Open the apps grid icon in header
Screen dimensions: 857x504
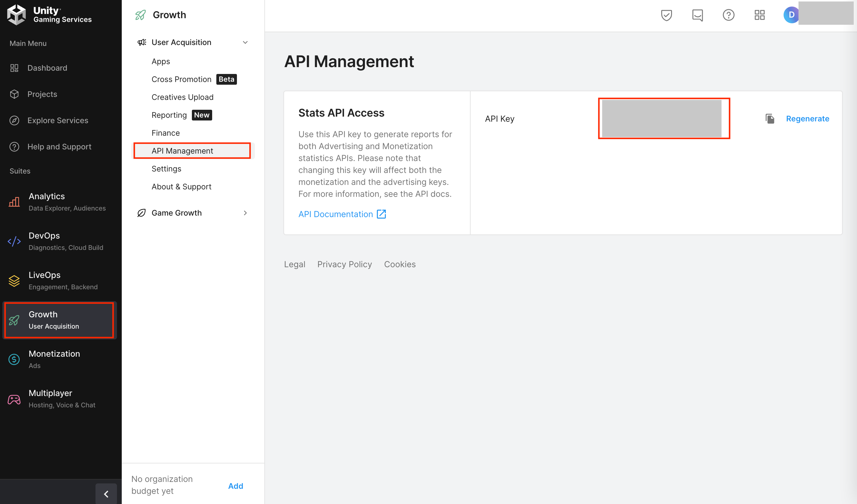coord(759,15)
